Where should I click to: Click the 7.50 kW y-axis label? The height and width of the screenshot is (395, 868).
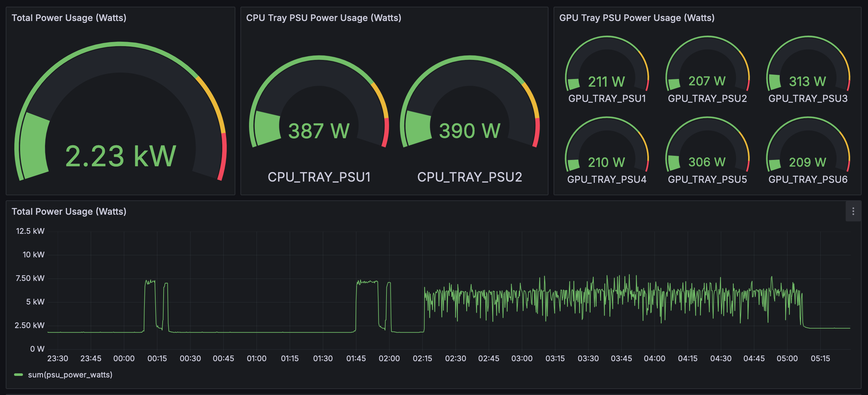[30, 278]
